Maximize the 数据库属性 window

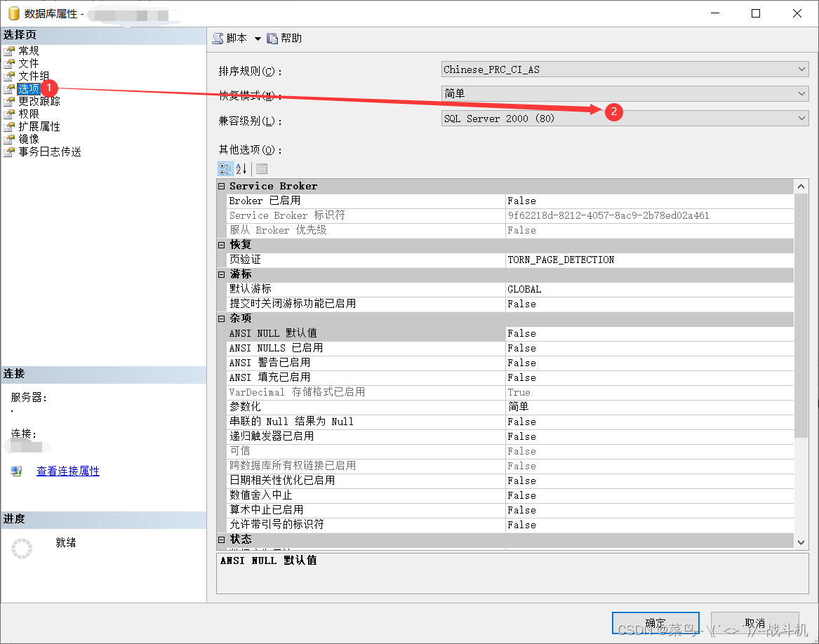point(756,13)
